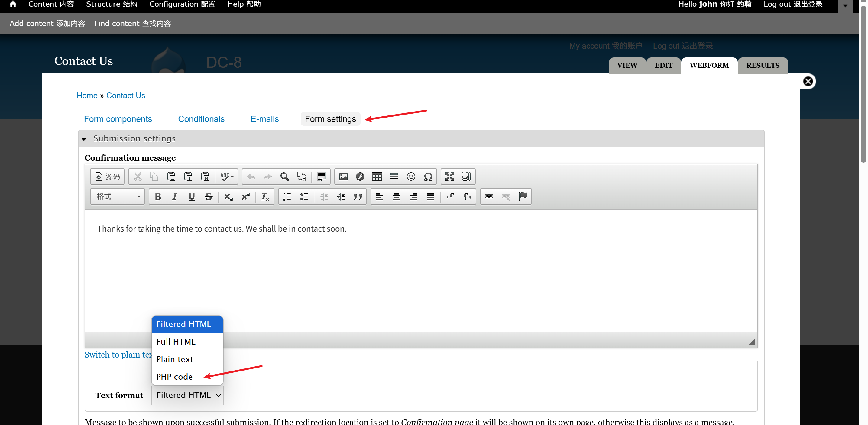This screenshot has height=425, width=868.
Task: Toggle the block quote button
Action: point(358,196)
